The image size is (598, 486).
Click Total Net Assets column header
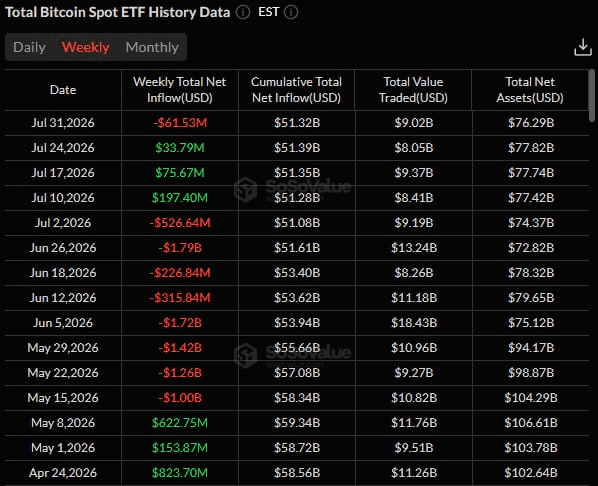coord(530,90)
